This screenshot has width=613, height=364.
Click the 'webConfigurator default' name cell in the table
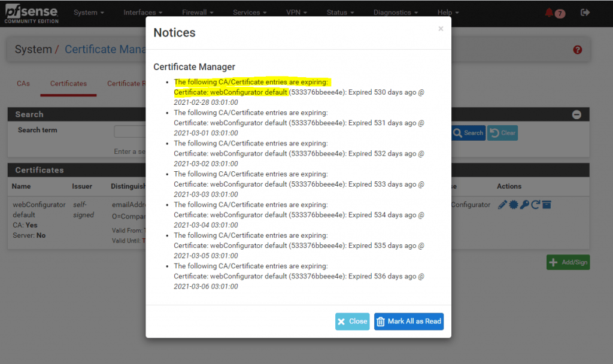(39, 210)
